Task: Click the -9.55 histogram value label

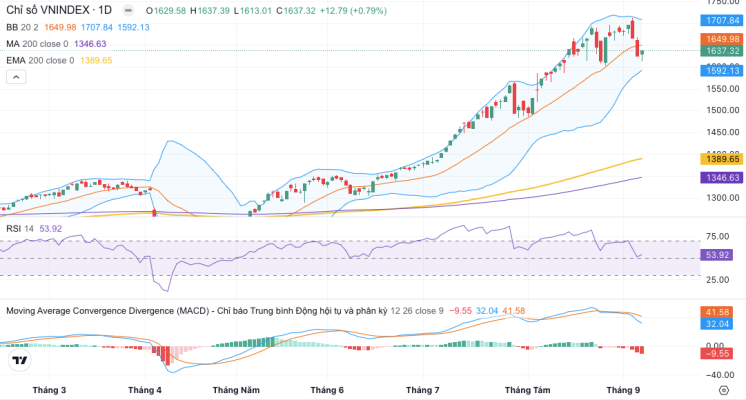Action: tap(717, 353)
